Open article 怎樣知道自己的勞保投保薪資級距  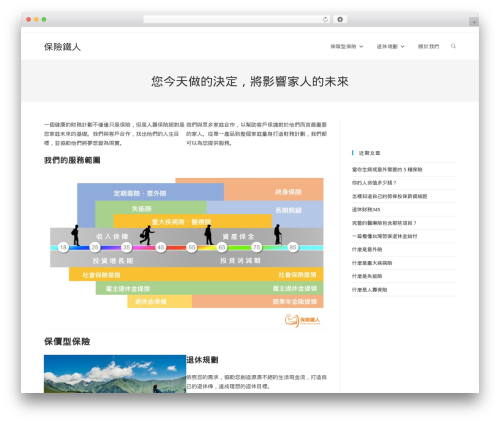point(389,196)
